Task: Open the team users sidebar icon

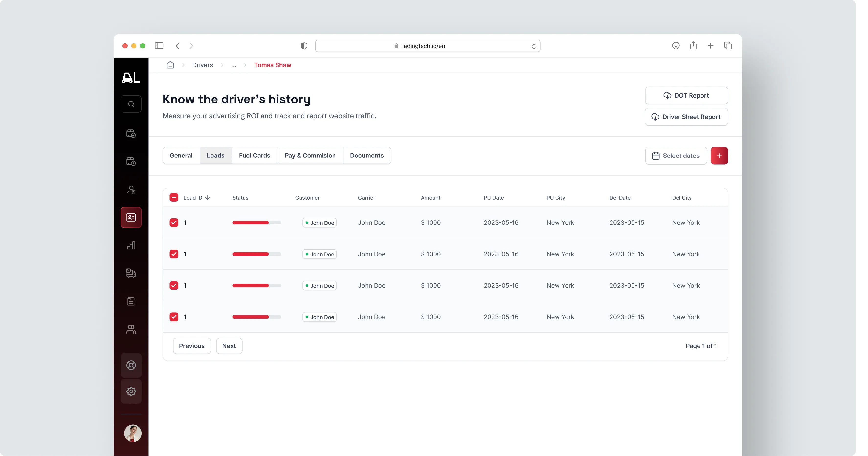Action: click(x=131, y=329)
